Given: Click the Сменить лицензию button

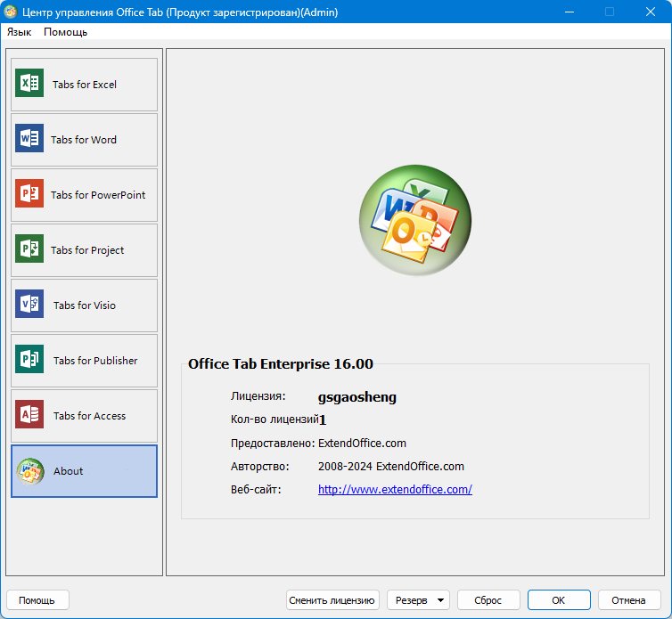Looking at the screenshot, I should point(332,600).
